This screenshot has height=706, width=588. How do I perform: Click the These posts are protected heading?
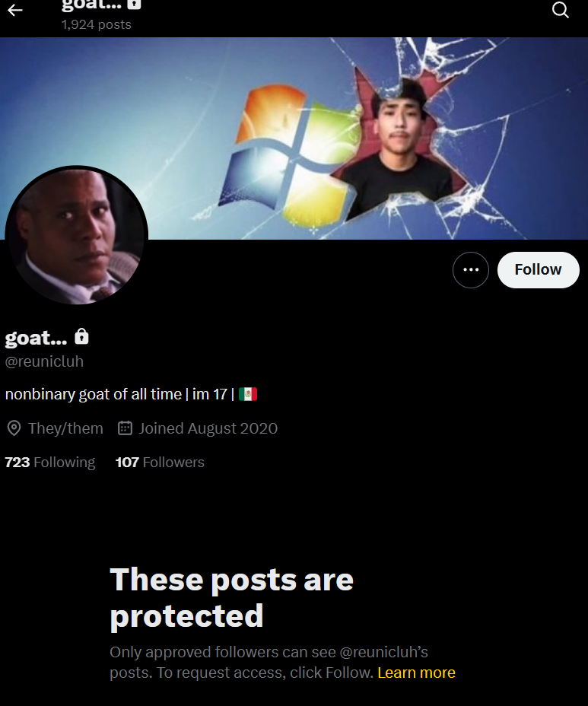click(231, 597)
